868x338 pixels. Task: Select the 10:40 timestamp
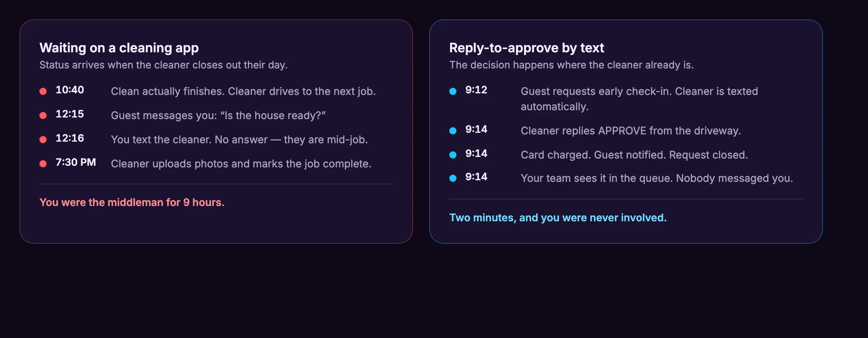pos(70,90)
